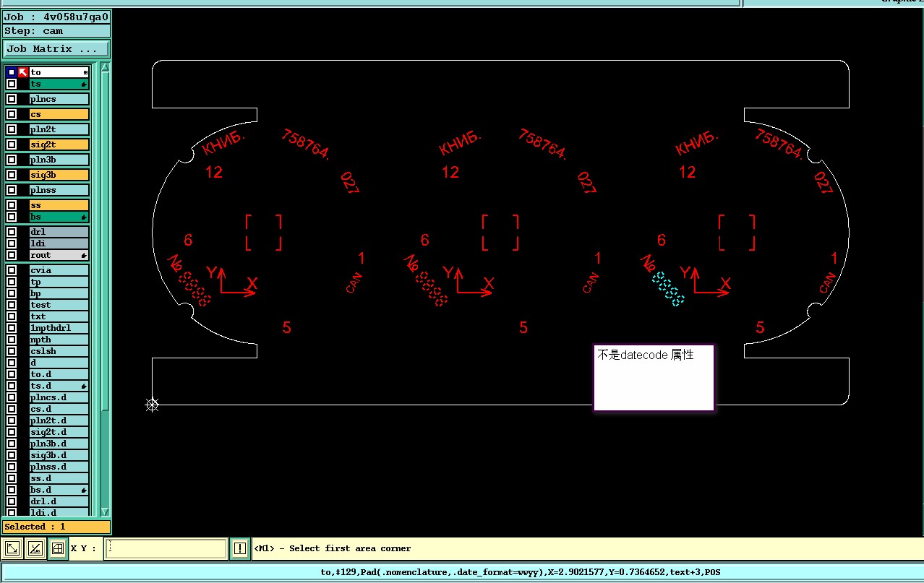Select the cvia layer name
Viewport: 924px width, 583px height.
pyautogui.click(x=59, y=270)
